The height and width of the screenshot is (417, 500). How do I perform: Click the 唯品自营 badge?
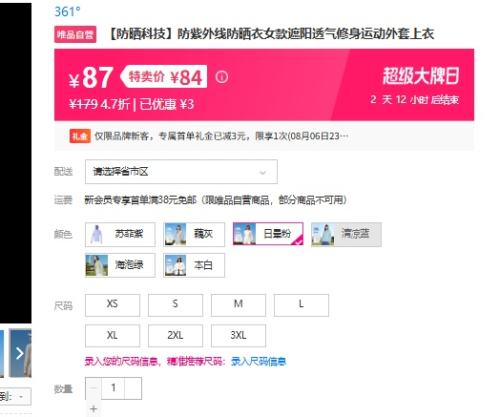[75, 34]
